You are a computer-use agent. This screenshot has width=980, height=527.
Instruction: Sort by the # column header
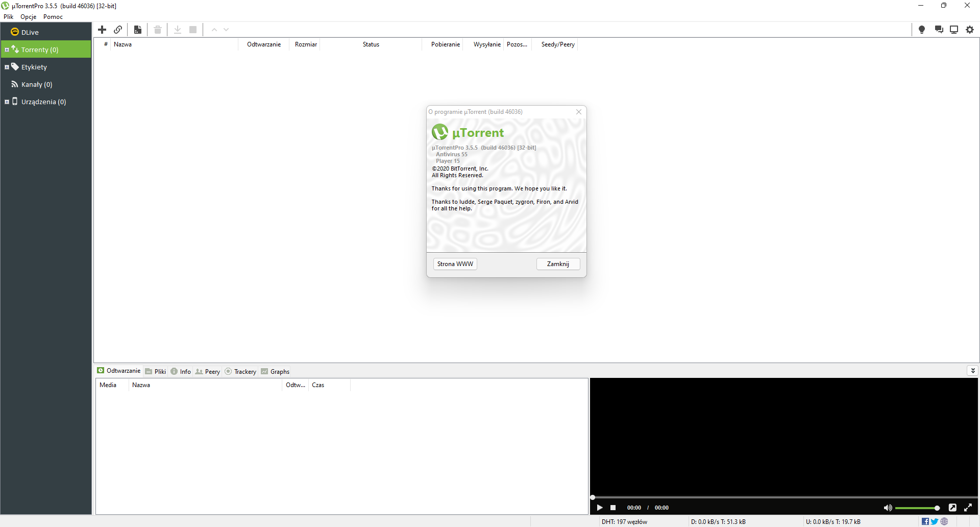(106, 44)
